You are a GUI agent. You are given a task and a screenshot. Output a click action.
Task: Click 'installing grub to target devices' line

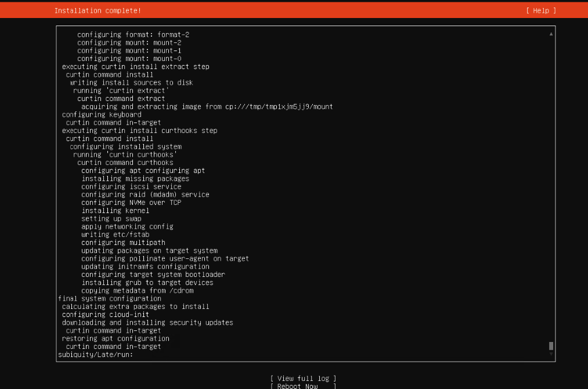click(x=147, y=283)
